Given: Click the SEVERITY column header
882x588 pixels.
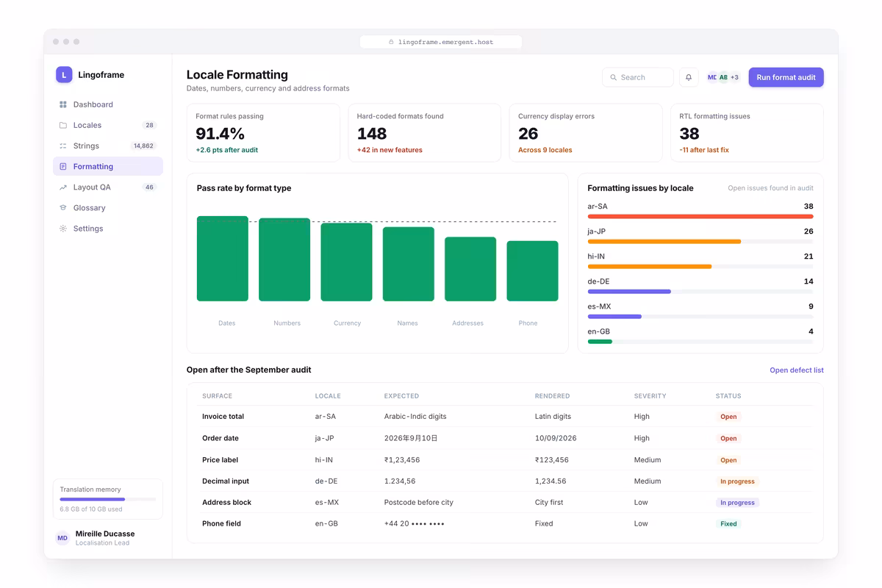Looking at the screenshot, I should tap(650, 396).
